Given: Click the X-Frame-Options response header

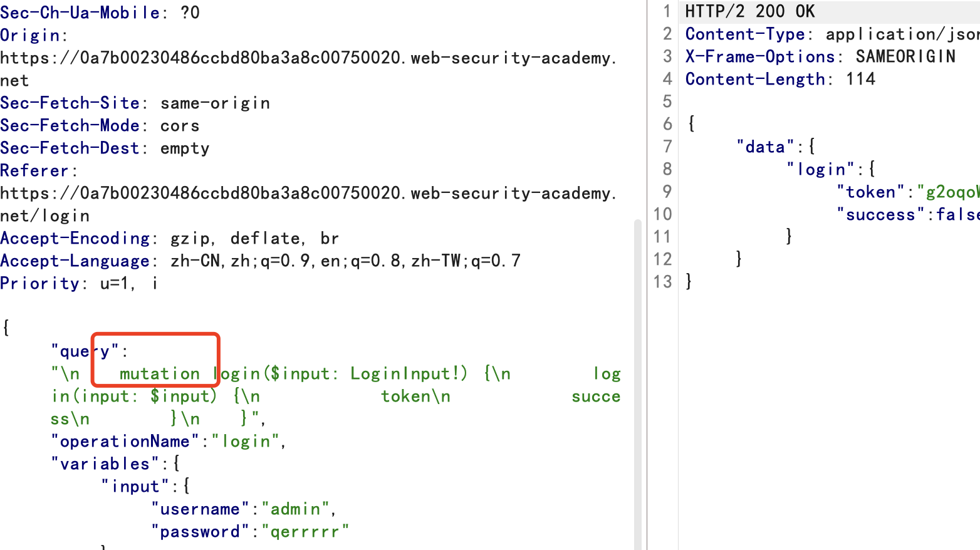Looking at the screenshot, I should pyautogui.click(x=759, y=57).
